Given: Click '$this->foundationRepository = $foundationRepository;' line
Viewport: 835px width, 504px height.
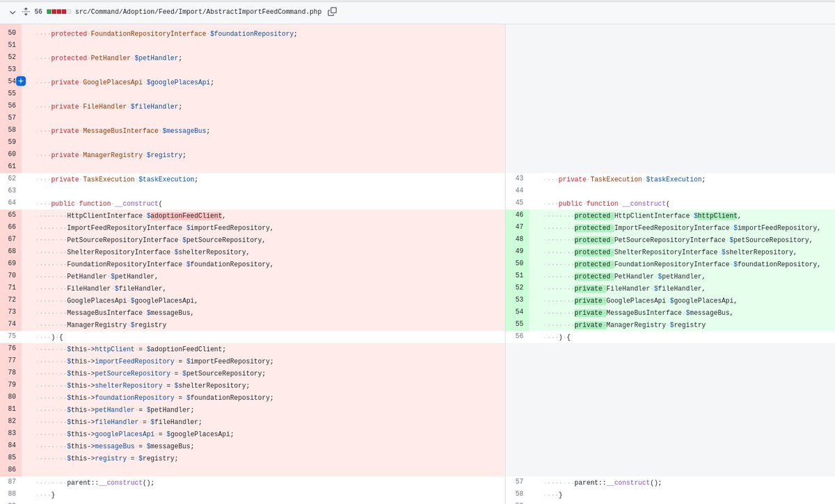Looking at the screenshot, I should point(170,398).
